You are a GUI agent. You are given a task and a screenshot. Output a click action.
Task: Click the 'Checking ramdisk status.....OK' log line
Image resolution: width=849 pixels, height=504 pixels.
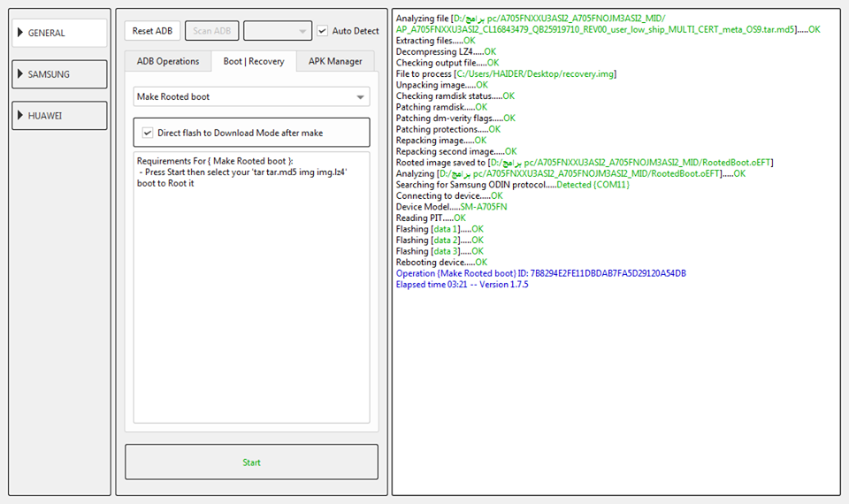point(455,96)
